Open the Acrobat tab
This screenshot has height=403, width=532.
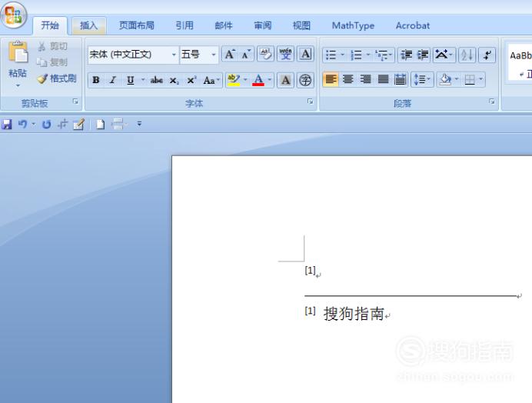[413, 25]
